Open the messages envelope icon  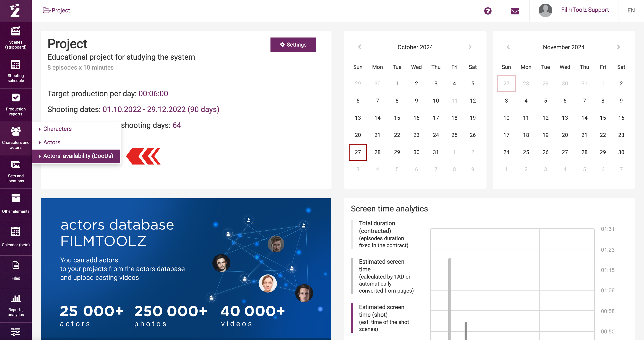click(515, 11)
